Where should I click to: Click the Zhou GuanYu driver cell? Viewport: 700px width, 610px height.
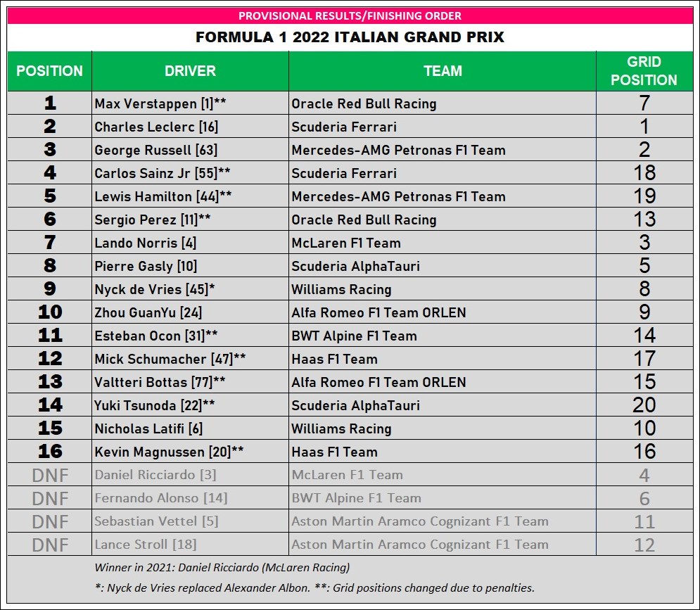pyautogui.click(x=148, y=312)
